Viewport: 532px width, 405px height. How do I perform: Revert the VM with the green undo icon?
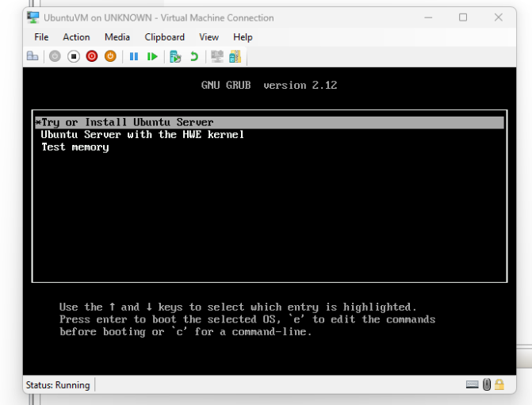194,56
